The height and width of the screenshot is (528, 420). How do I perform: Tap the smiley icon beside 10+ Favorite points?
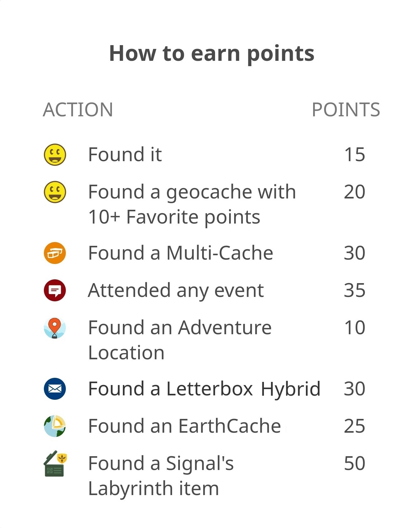coord(55,192)
